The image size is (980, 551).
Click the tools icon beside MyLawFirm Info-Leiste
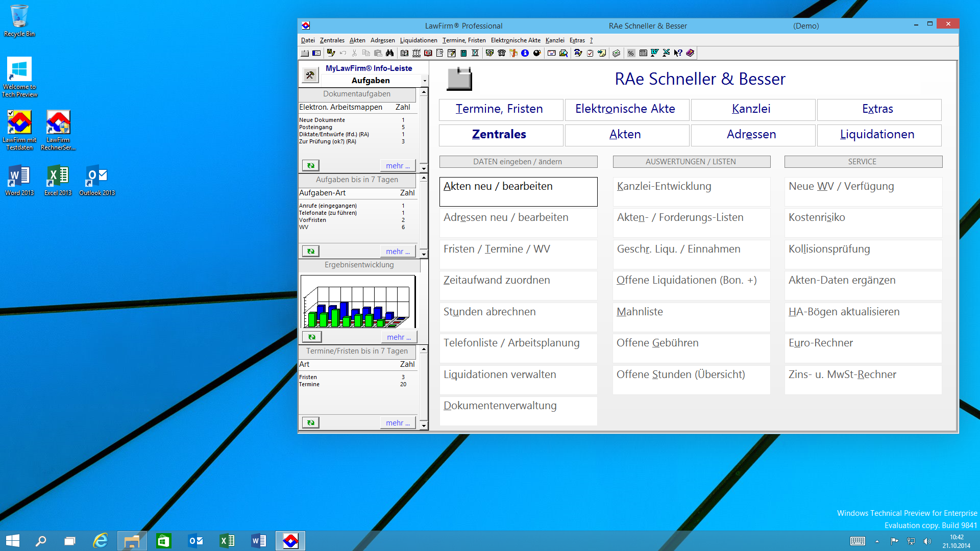(x=310, y=76)
